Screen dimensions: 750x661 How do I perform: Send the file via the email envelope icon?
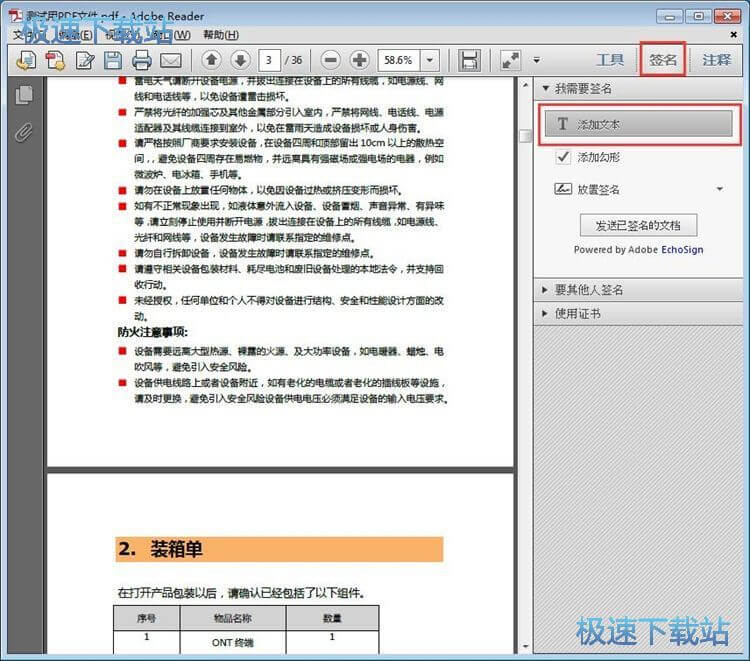point(171,61)
